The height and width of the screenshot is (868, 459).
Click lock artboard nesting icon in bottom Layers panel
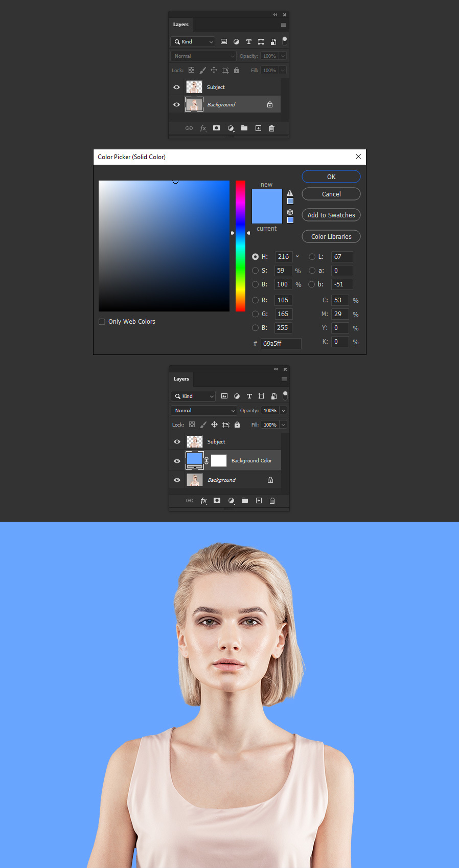[x=225, y=425]
